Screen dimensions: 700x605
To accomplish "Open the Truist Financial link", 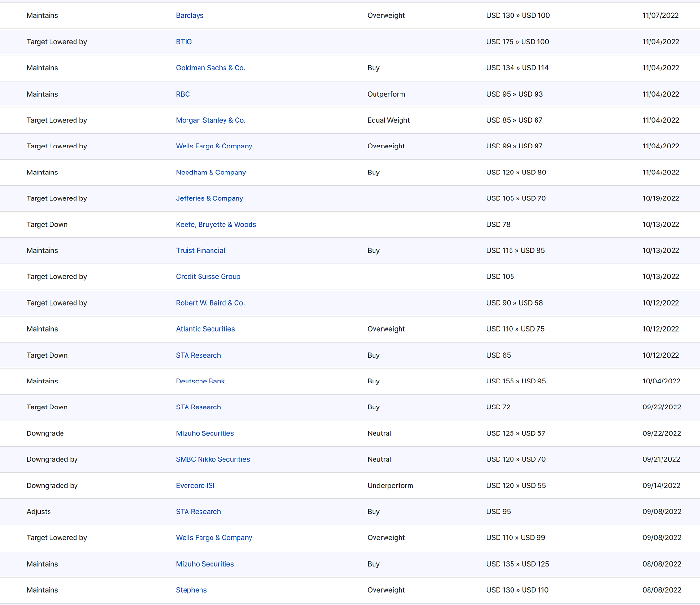I will 200,250.
